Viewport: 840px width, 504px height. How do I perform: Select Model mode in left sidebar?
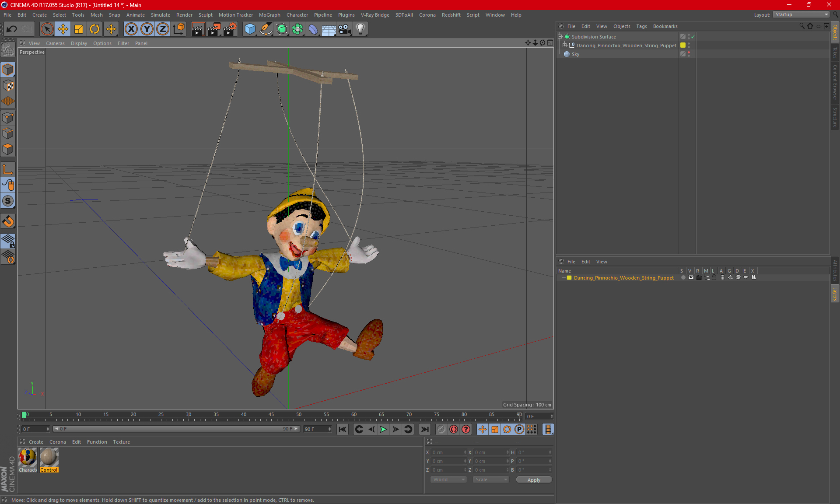(8, 70)
